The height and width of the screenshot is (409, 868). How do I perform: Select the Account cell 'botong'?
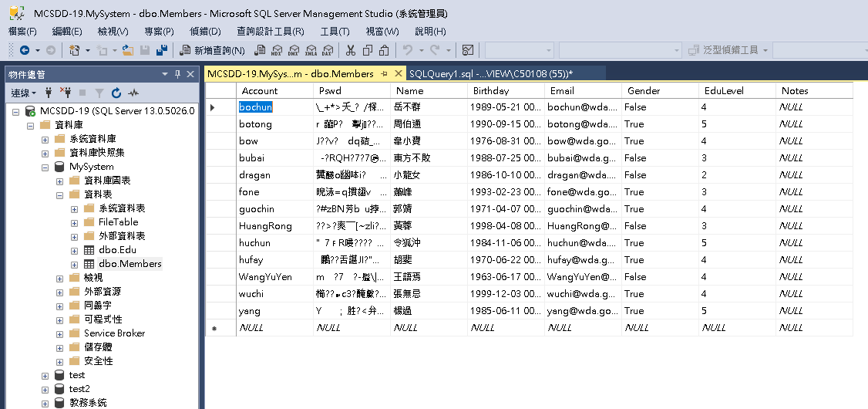coord(274,124)
